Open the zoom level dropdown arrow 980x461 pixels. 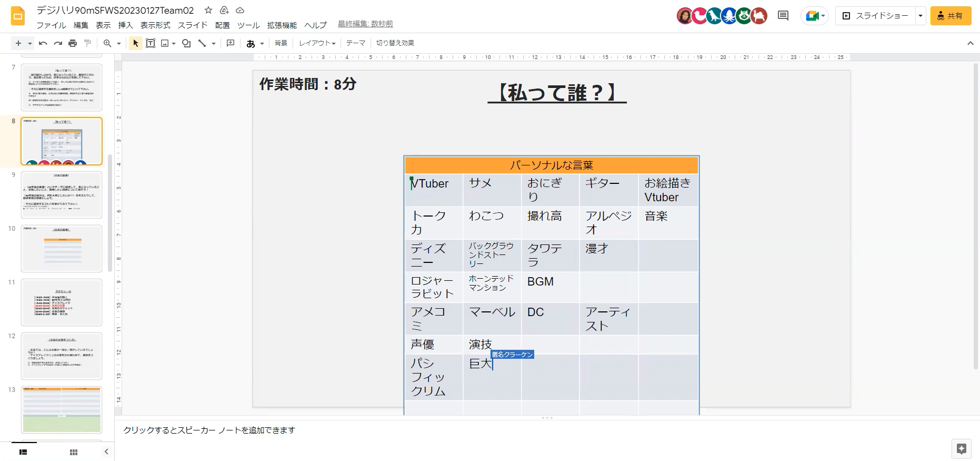coord(119,43)
